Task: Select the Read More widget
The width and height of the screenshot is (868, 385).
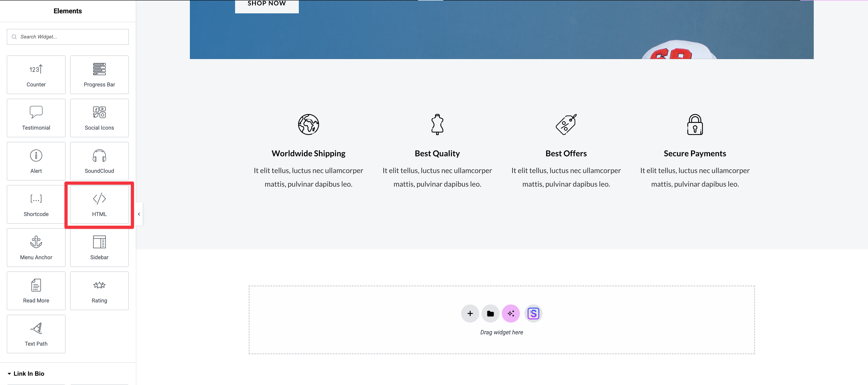Action: click(36, 290)
